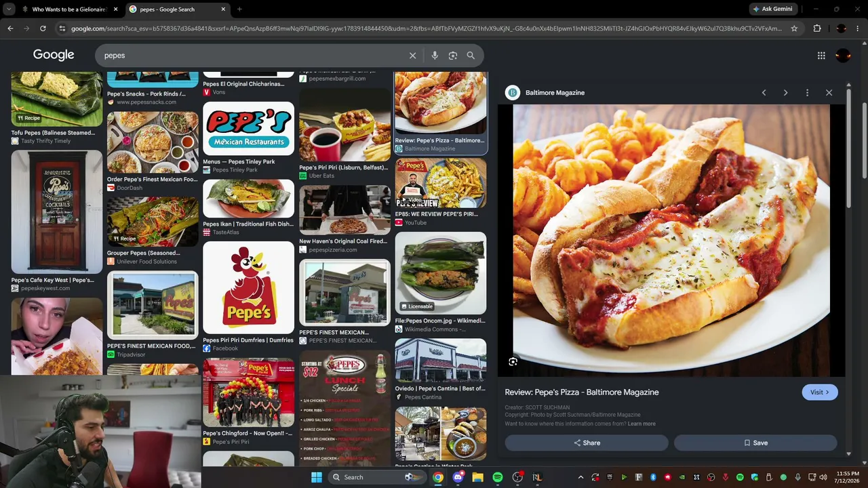The image size is (868, 488).
Task: Start a voice search with the microphone
Action: 435,56
